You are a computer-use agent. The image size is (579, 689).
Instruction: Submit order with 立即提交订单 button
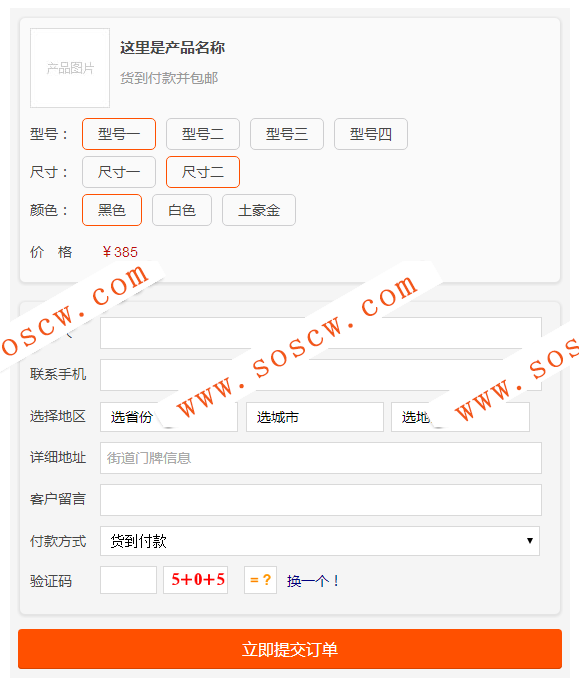pyautogui.click(x=290, y=649)
